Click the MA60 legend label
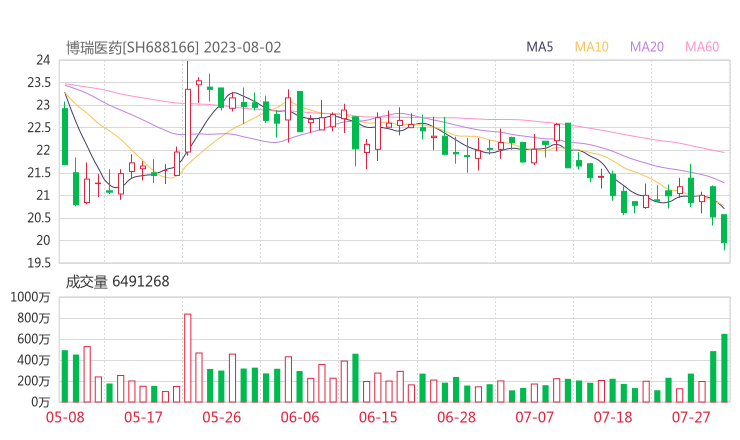Screen dimensions: 740x440 702,47
